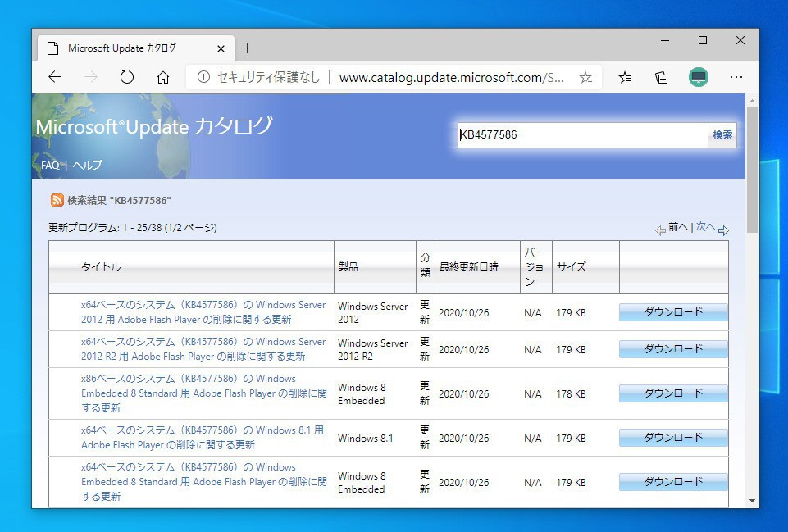Screen dimensions: 788x532
Task: Sort results by 最終更新日時 column header
Action: tap(468, 267)
